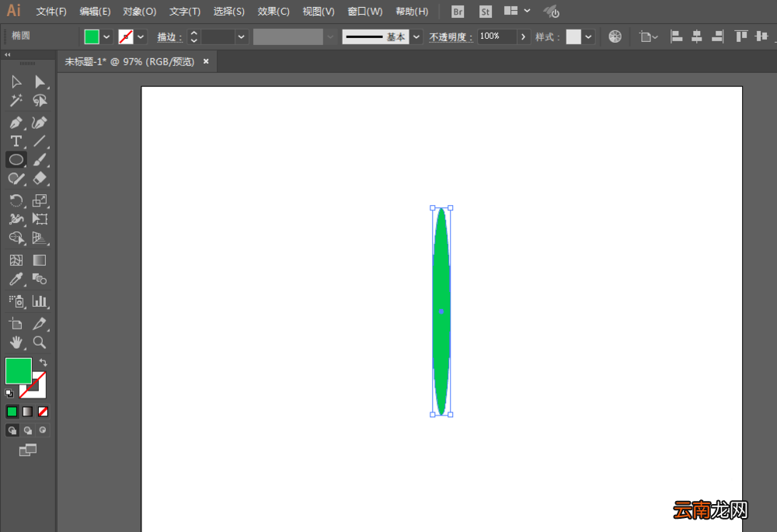Select the Column Graph tool
The height and width of the screenshot is (532, 777).
(x=40, y=301)
